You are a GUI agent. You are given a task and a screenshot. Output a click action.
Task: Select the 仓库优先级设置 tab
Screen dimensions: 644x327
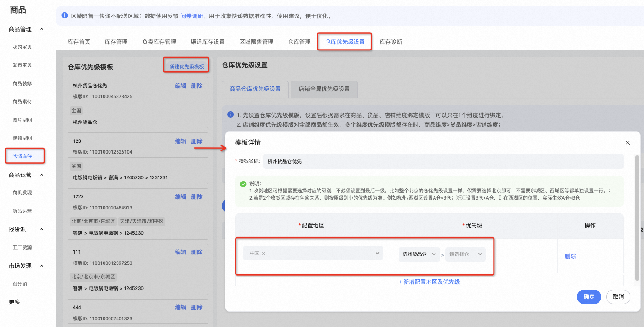(x=345, y=41)
